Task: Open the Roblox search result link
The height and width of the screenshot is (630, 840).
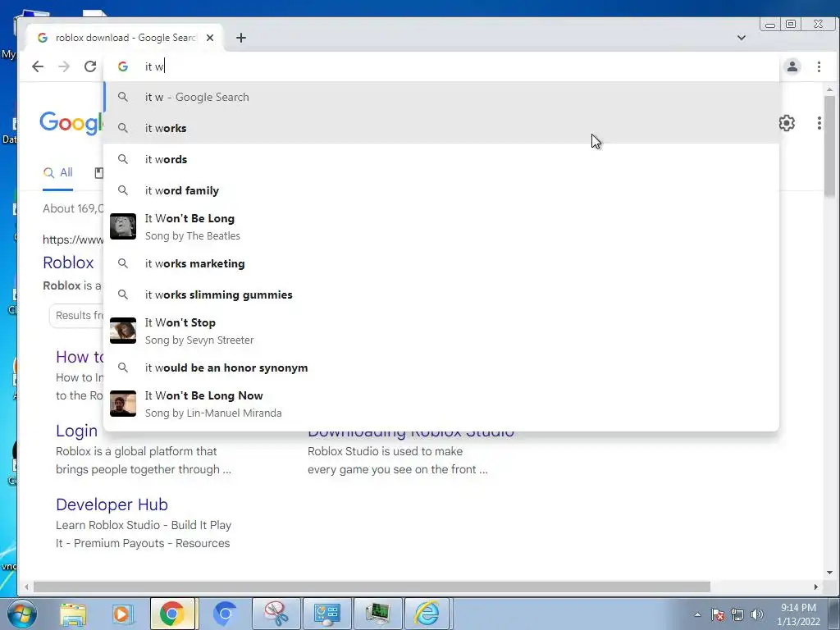Action: pos(68,262)
